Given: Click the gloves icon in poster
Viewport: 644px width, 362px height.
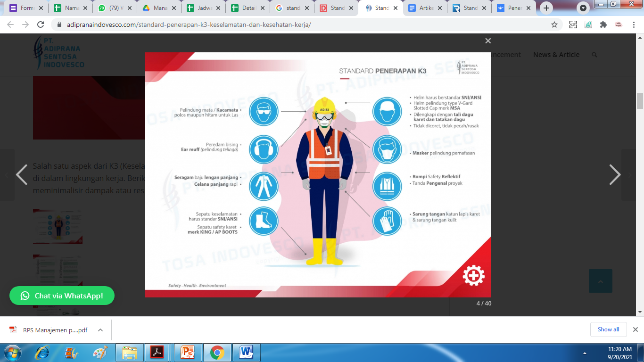Looking at the screenshot, I should coord(387,222).
